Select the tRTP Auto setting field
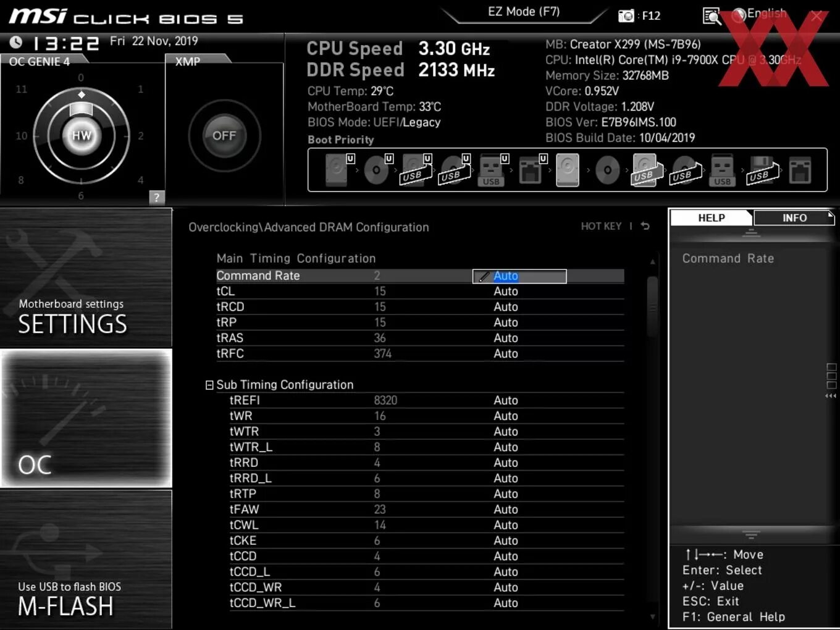Image resolution: width=840 pixels, height=630 pixels. 506,494
